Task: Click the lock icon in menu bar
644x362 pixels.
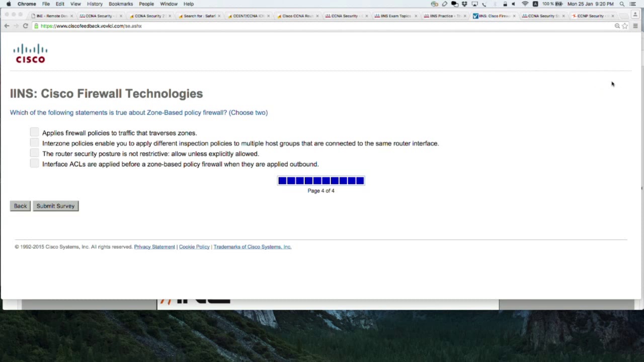Action: [x=505, y=4]
